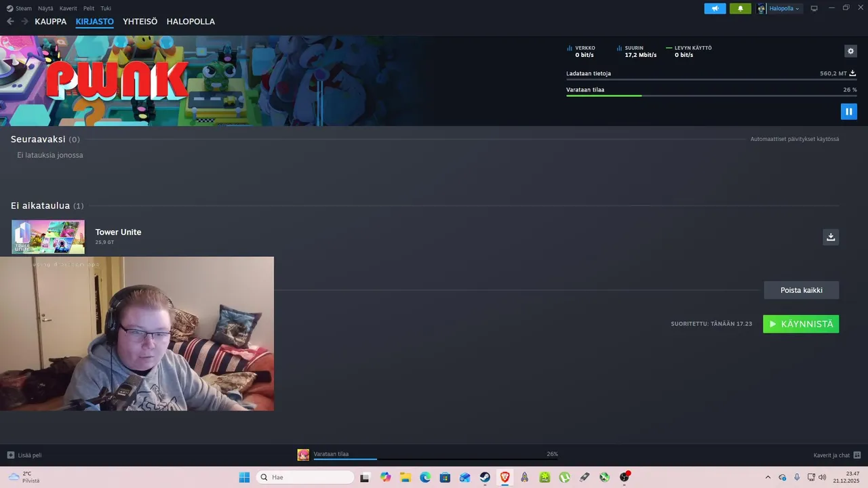Open uTorrent from the taskbar
The height and width of the screenshot is (488, 868).
[x=564, y=477]
